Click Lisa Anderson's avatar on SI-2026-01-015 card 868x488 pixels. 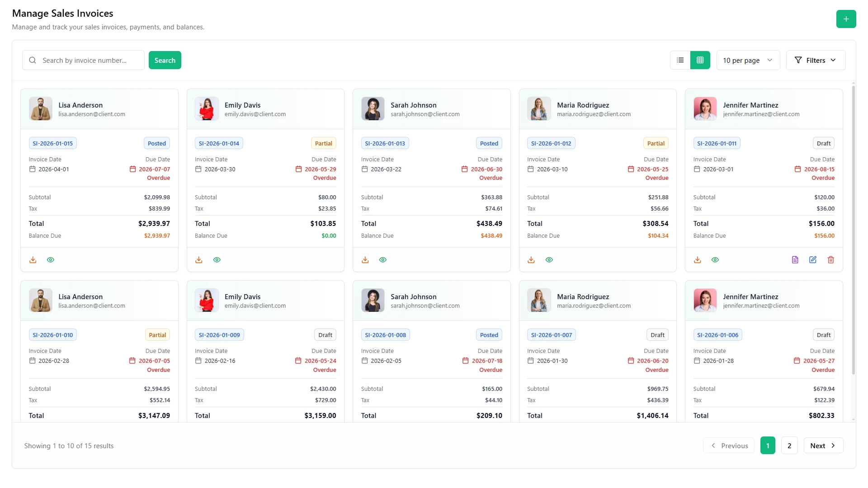tap(41, 109)
